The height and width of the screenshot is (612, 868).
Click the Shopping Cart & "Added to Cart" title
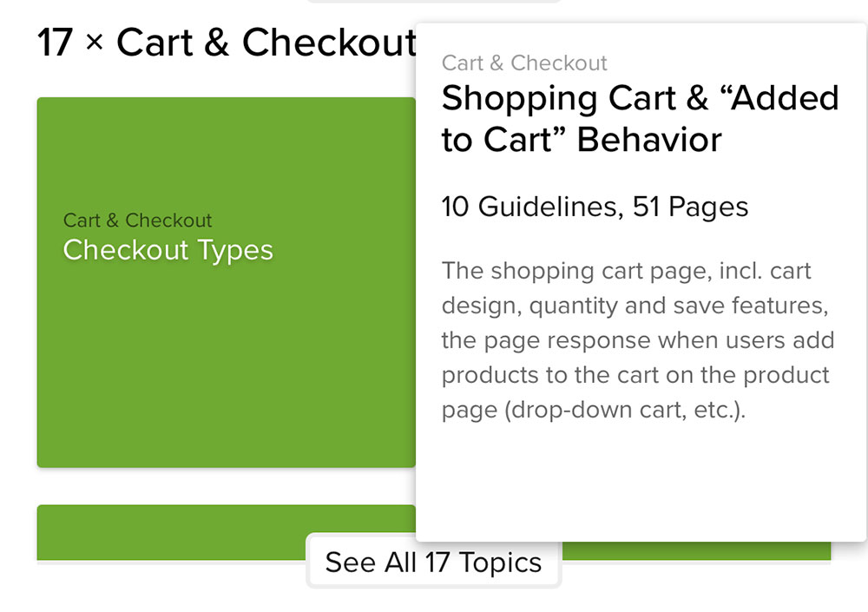pos(640,119)
